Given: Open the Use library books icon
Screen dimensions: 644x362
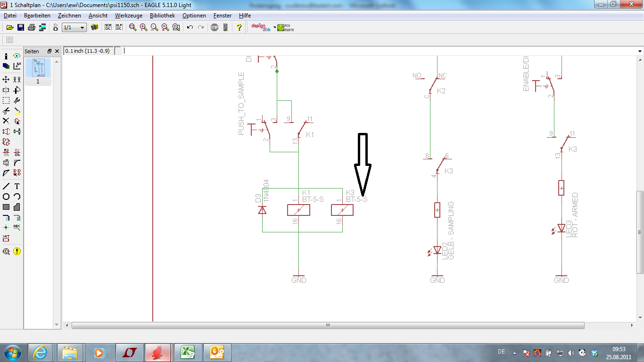Looking at the screenshot, I should pos(94,27).
